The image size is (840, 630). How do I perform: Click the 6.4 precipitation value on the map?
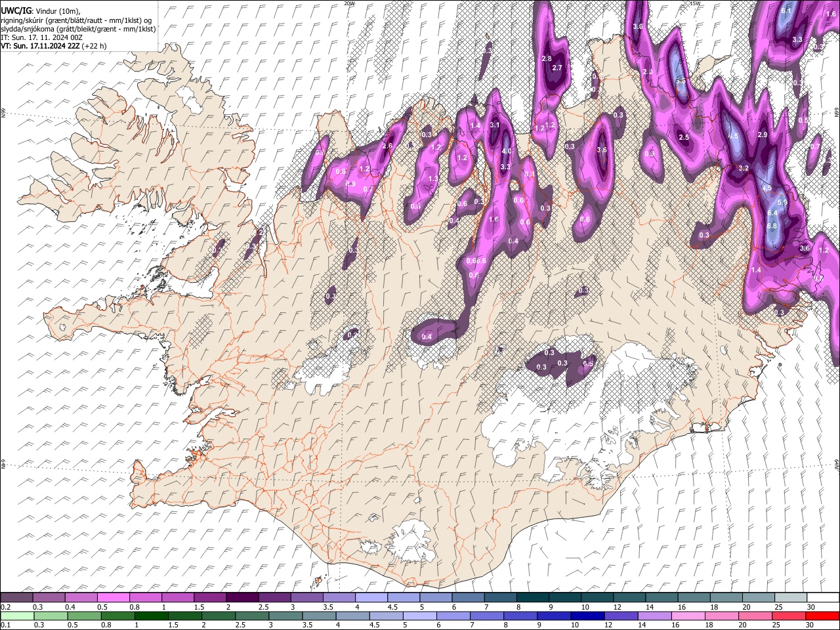772,213
